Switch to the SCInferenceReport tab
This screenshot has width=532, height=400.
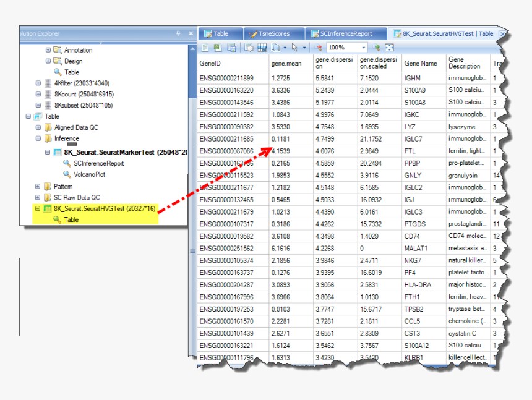[x=345, y=33]
